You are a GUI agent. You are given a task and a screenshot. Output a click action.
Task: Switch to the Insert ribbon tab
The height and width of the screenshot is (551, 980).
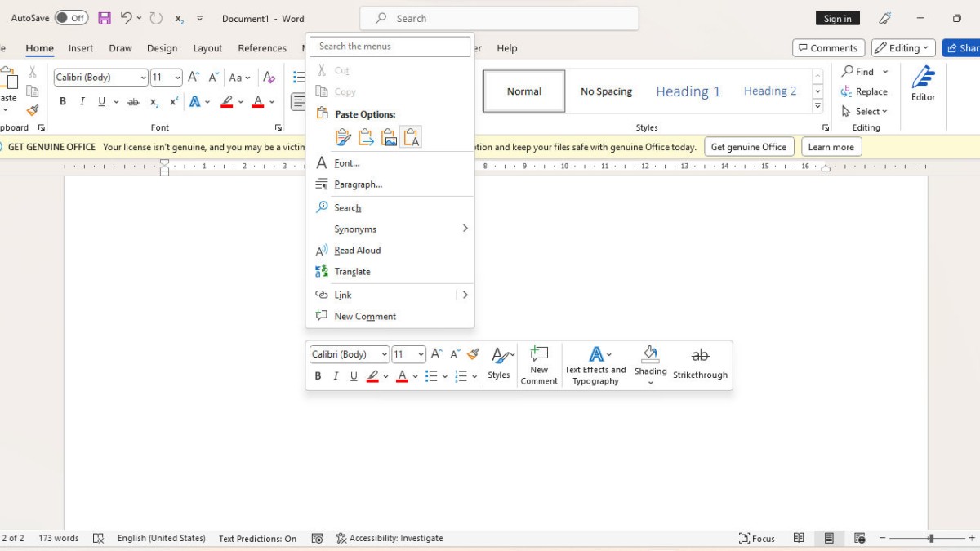[x=81, y=48]
